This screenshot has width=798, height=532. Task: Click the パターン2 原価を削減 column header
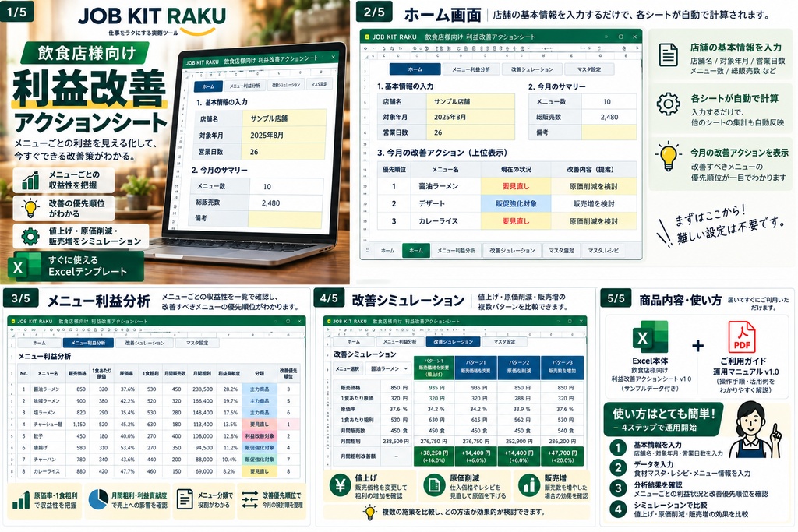point(518,368)
